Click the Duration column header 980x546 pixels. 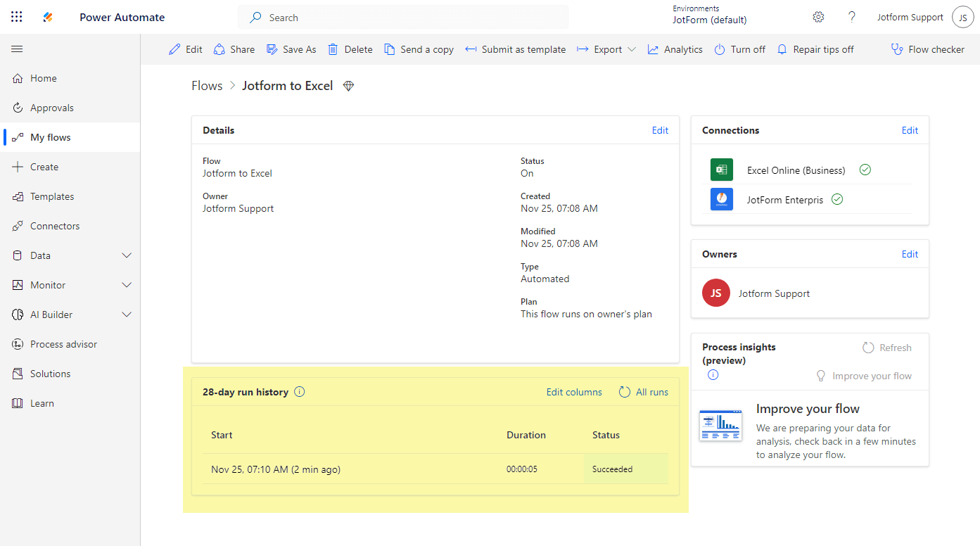(x=526, y=435)
